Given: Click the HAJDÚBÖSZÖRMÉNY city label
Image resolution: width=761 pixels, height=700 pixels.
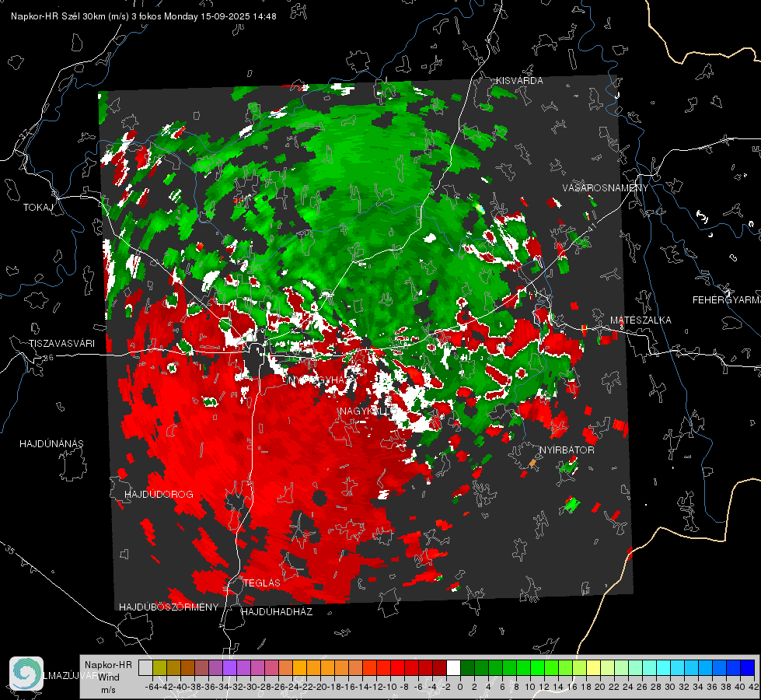Looking at the screenshot, I should (x=169, y=607).
